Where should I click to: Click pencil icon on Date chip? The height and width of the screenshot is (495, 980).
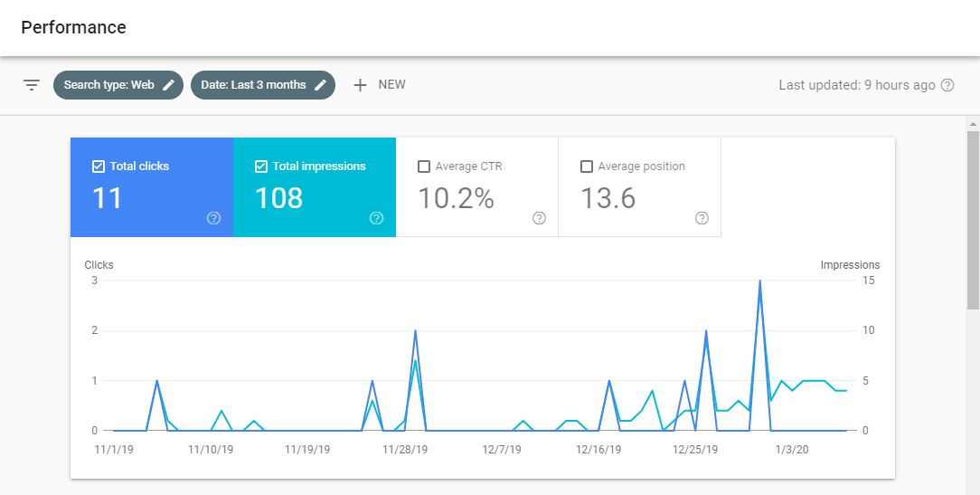[x=321, y=85]
